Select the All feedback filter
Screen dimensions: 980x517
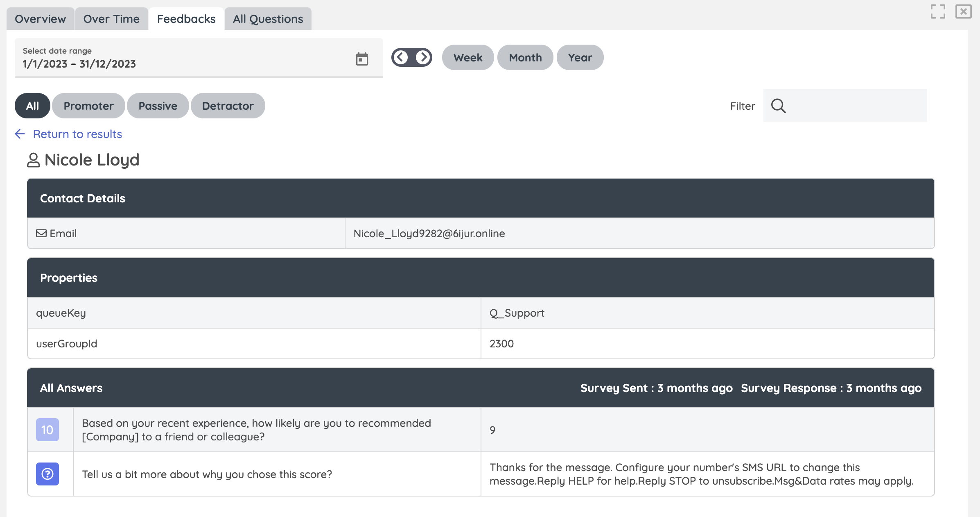click(x=32, y=106)
